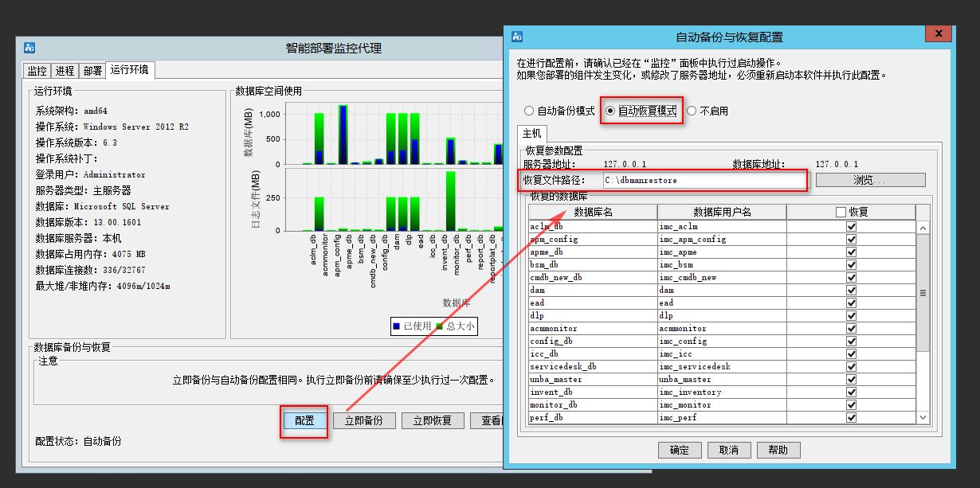The image size is (980, 488).
Task: Close the 自动备份与恢复配置 dialog
Action: point(938,33)
